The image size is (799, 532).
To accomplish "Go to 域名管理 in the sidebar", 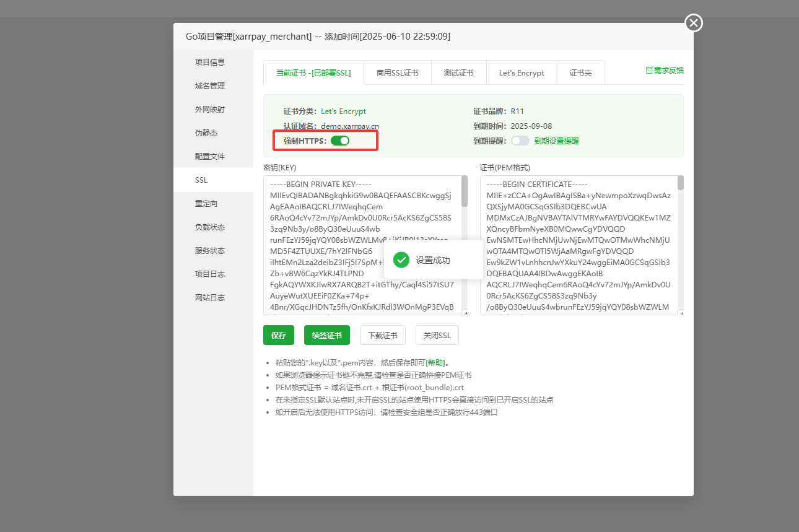I will coord(209,86).
